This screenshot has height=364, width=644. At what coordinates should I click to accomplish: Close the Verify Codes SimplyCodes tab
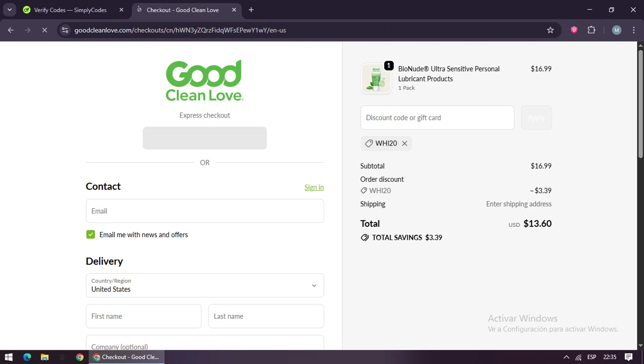122,10
